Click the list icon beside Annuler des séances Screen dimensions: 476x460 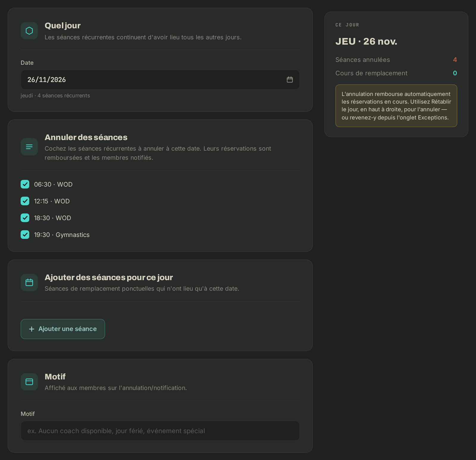click(29, 147)
